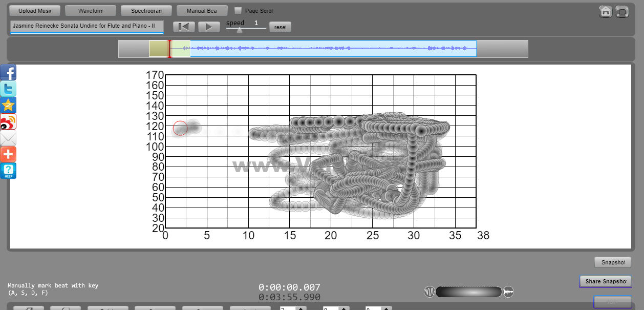The width and height of the screenshot is (644, 310).
Task: Click the Share Snapshot button
Action: pyautogui.click(x=606, y=281)
